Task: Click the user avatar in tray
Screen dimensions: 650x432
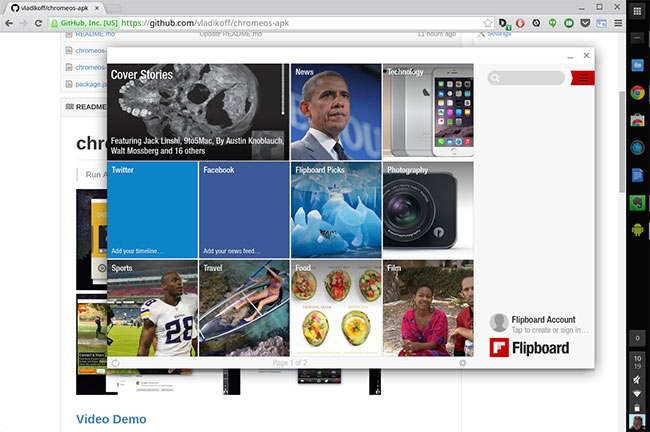Action: tap(637, 422)
